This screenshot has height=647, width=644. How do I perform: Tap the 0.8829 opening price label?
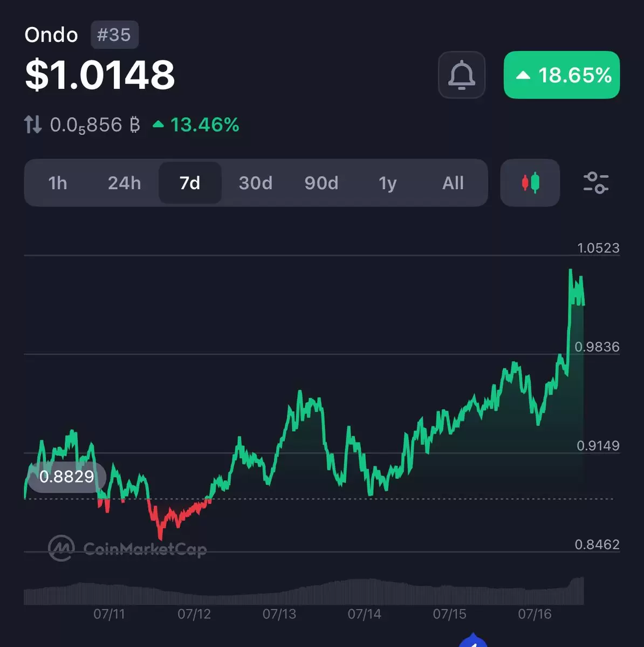click(x=67, y=477)
